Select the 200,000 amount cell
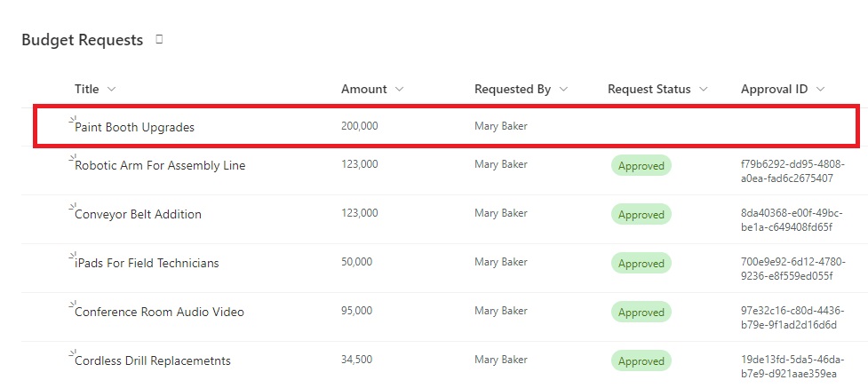This screenshot has height=388, width=868. [360, 126]
